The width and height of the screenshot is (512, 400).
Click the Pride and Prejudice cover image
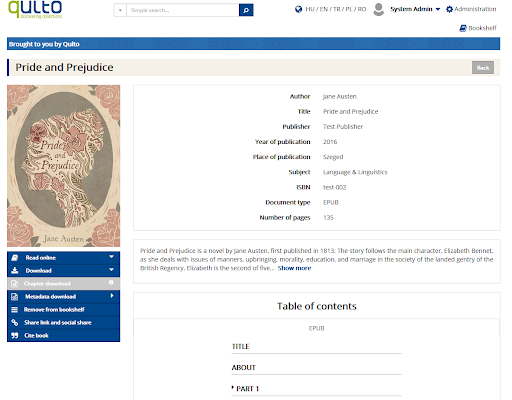pyautogui.click(x=64, y=166)
